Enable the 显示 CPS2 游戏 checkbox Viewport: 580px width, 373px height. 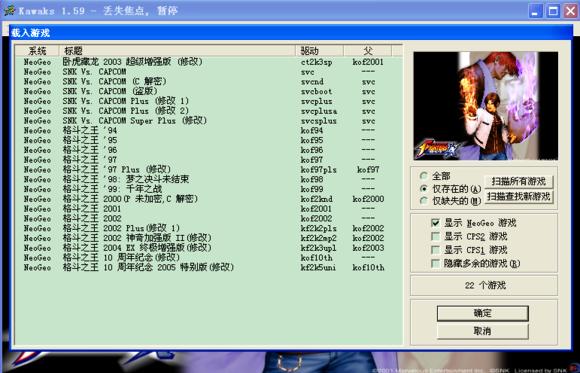click(x=435, y=236)
